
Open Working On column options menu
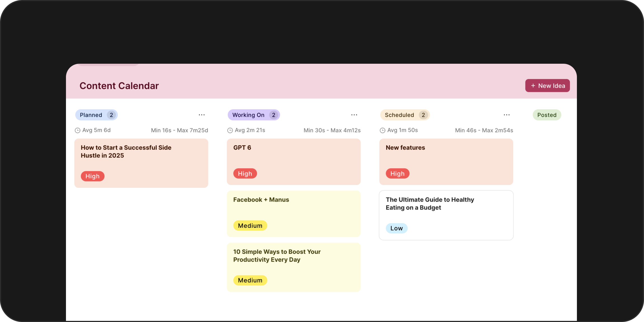click(354, 115)
